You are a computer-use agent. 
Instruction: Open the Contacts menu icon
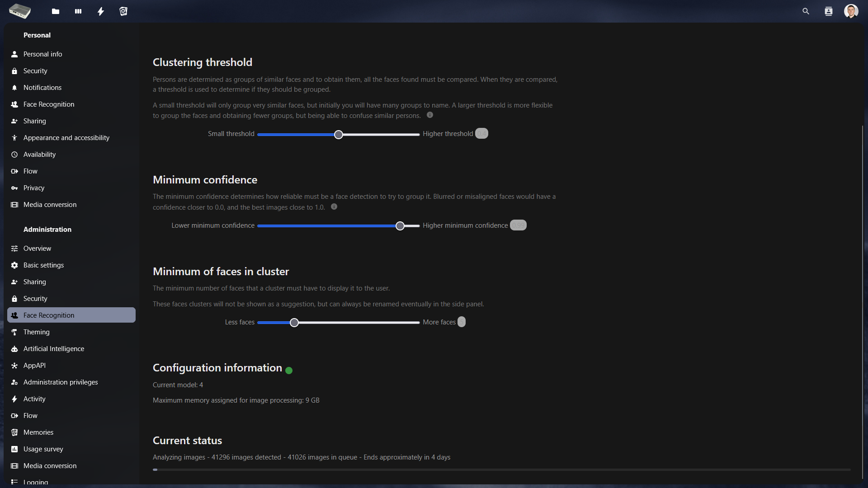pyautogui.click(x=828, y=11)
